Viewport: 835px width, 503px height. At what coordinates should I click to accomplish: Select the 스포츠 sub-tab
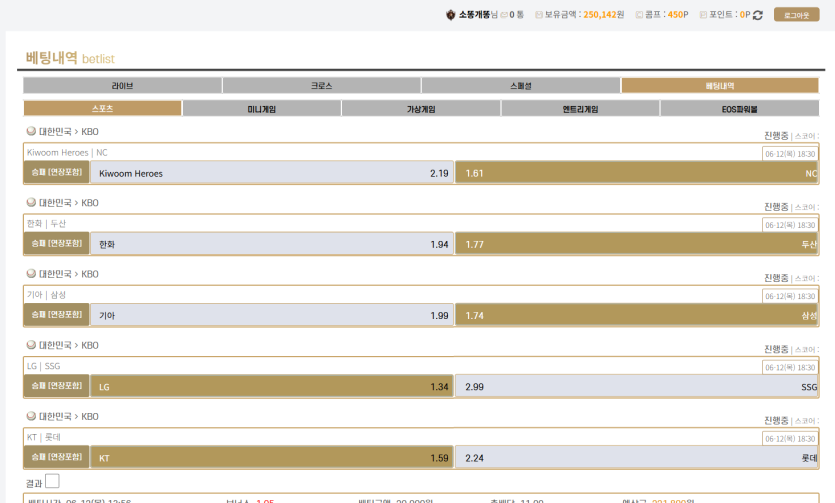(x=103, y=109)
